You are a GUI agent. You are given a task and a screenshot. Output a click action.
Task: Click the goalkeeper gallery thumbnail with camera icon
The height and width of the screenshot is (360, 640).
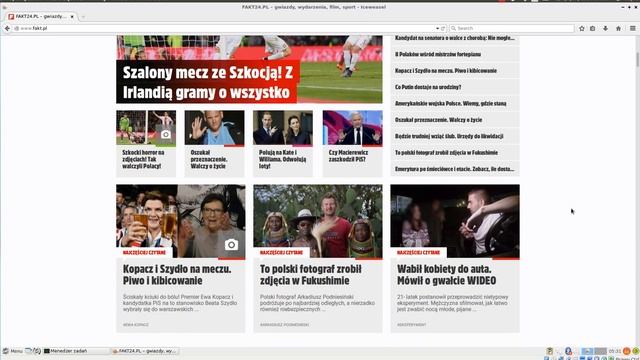(146, 128)
